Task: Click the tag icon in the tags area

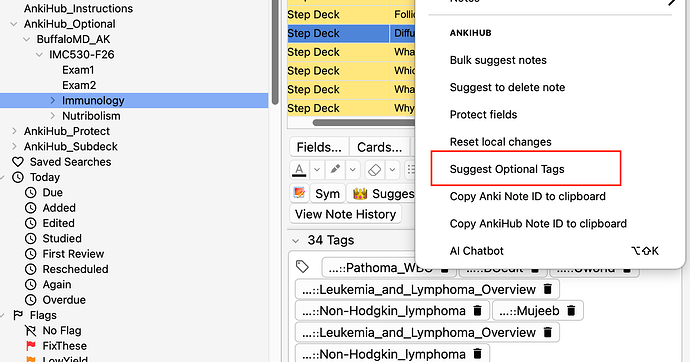Action: [x=302, y=266]
